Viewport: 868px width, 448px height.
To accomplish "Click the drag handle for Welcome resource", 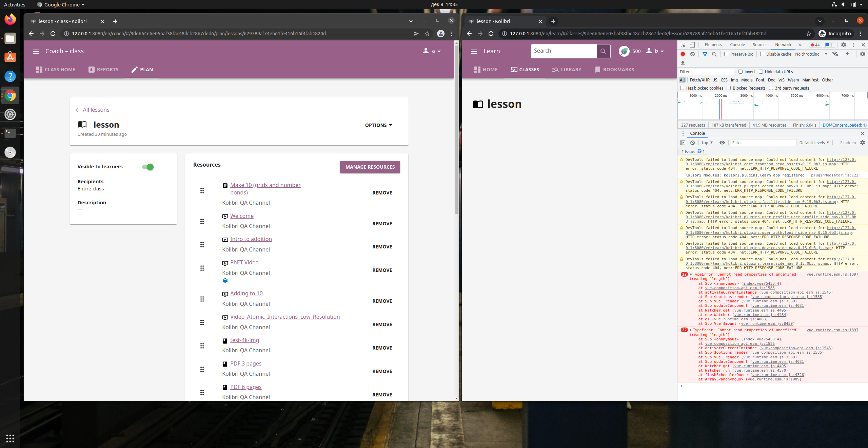I will point(202,222).
